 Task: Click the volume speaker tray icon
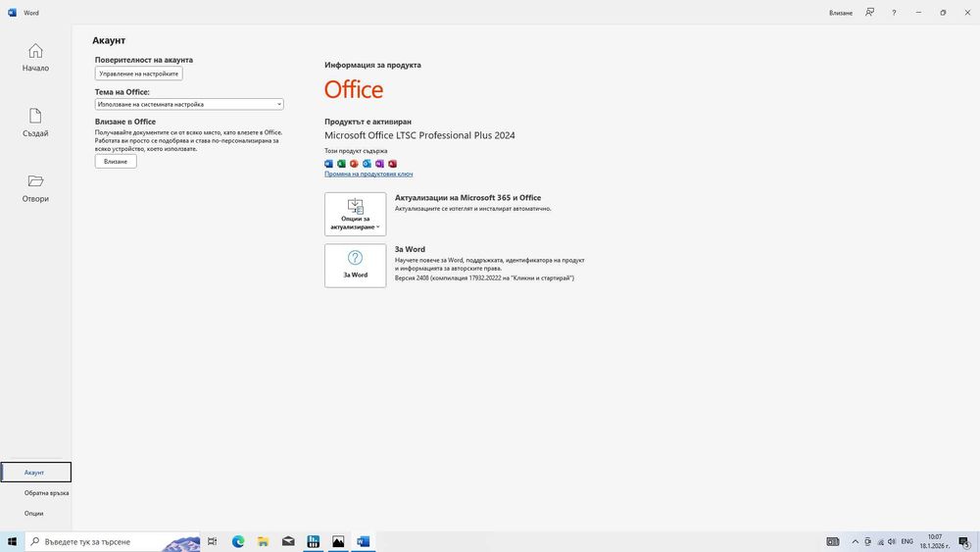(x=892, y=541)
